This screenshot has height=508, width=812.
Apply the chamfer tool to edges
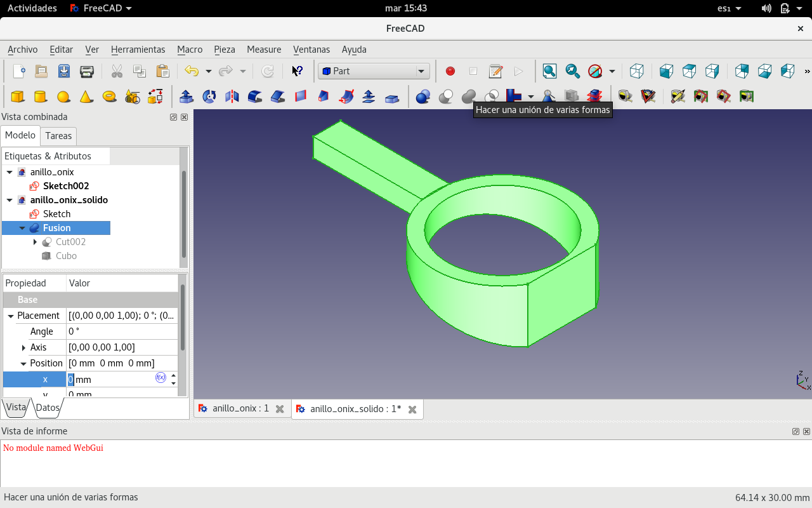(x=278, y=97)
